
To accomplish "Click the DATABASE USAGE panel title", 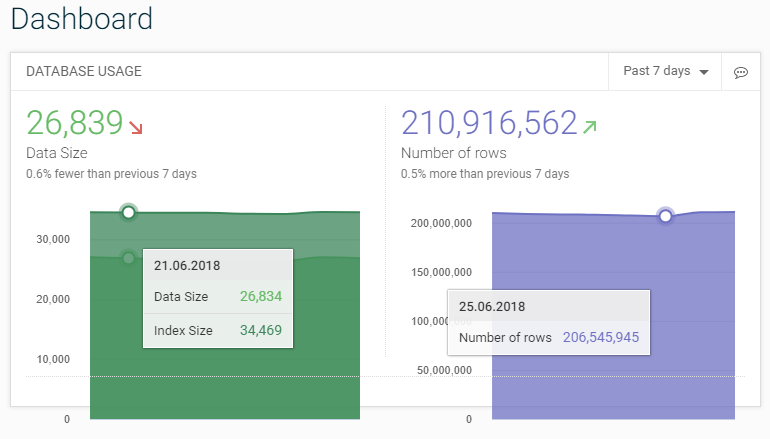I will pyautogui.click(x=84, y=72).
